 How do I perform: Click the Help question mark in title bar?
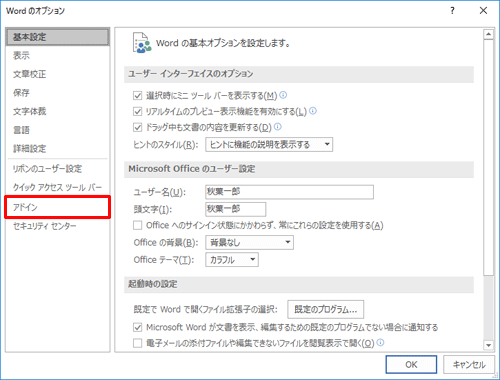click(452, 11)
